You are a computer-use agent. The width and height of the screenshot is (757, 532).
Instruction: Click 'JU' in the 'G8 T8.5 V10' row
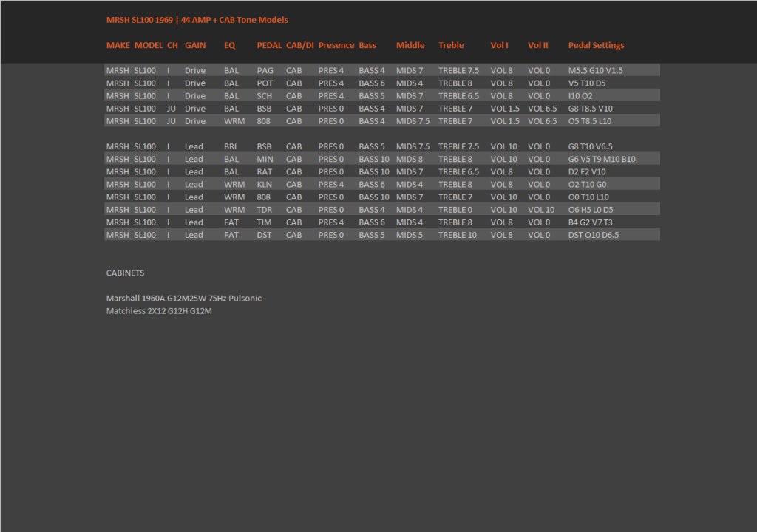pos(171,109)
